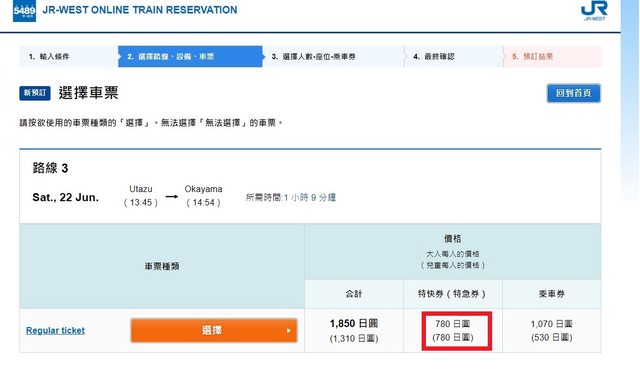Image resolution: width=640 pixels, height=369 pixels.
Task: Click the 回到首頁 button
Action: pyautogui.click(x=573, y=93)
